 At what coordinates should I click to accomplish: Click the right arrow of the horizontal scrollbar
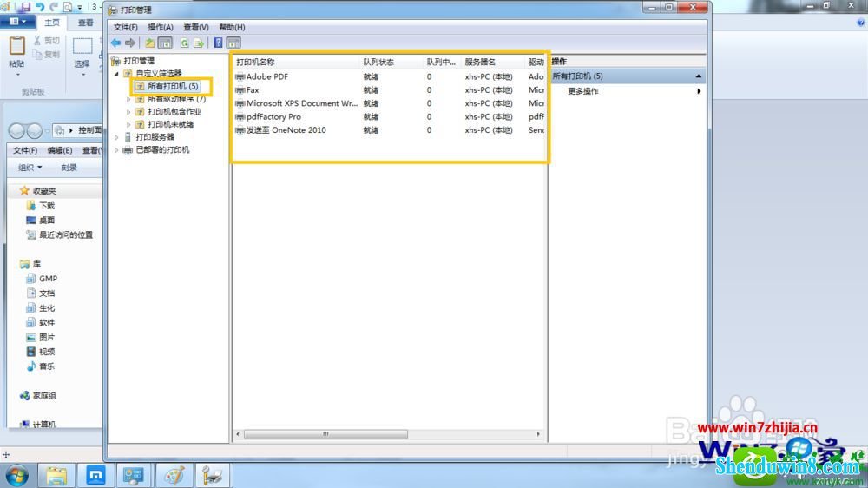pos(538,434)
